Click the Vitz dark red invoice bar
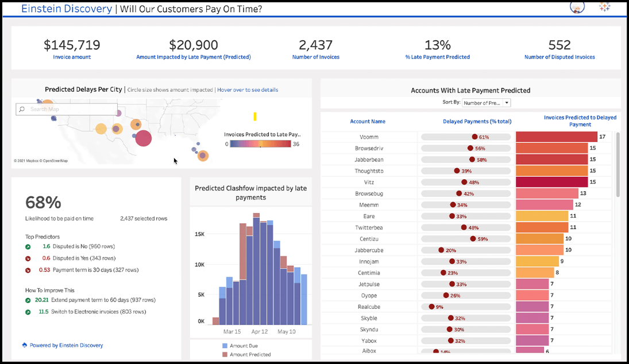Screen dimensions: 629x364 coord(552,182)
